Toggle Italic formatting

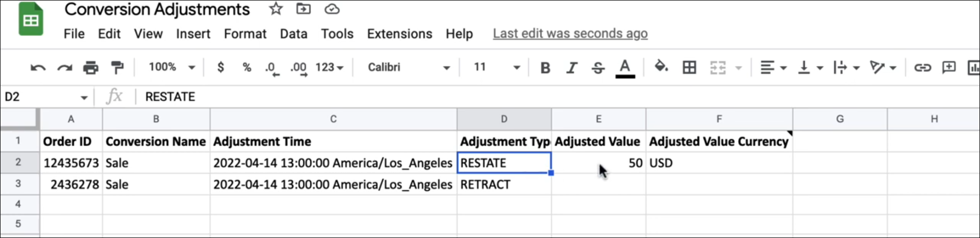572,67
